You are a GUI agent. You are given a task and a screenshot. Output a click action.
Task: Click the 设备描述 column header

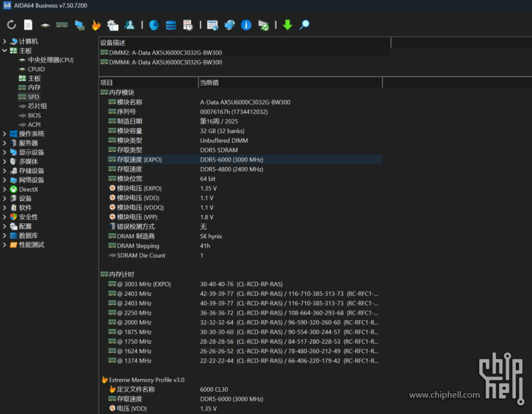(x=245, y=42)
